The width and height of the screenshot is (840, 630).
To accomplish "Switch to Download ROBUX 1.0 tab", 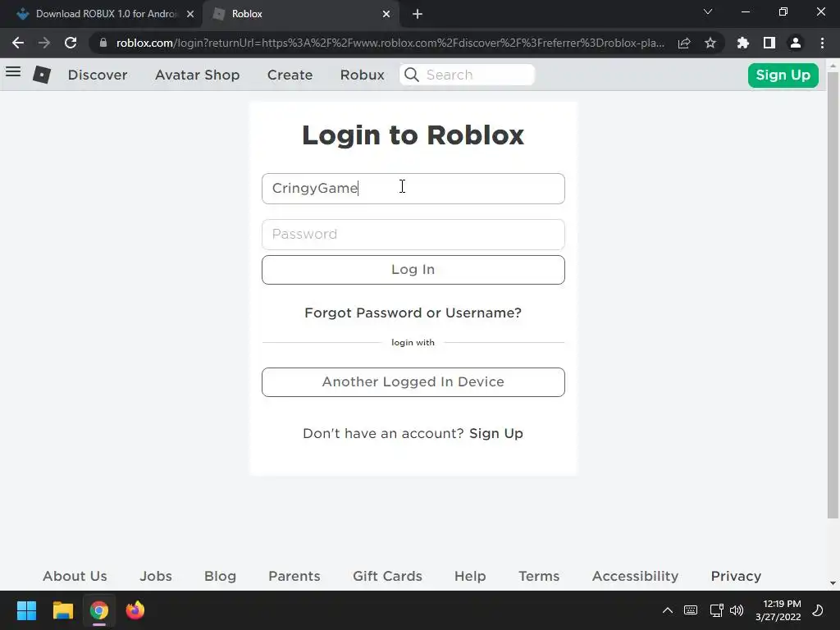I will 101,14.
